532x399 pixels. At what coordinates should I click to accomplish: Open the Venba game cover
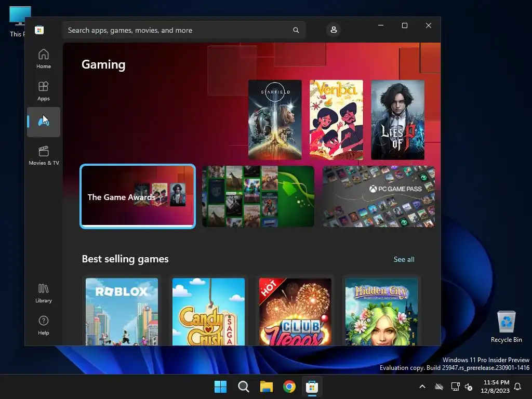pyautogui.click(x=336, y=120)
